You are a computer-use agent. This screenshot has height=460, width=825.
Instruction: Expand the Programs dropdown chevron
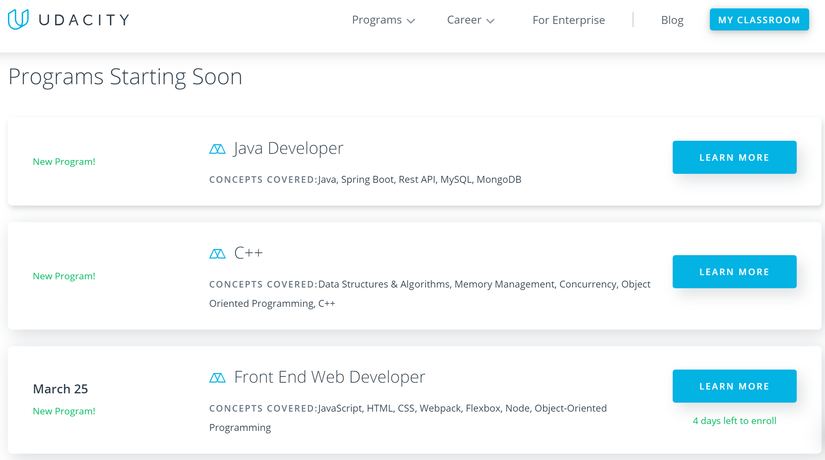411,21
